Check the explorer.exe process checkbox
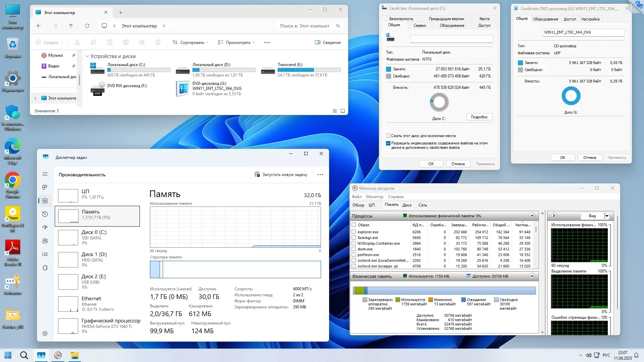644x362 pixels. (354, 232)
